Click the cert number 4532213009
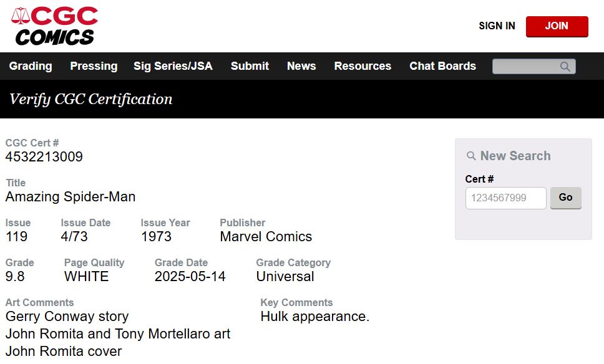The height and width of the screenshot is (364, 604). [44, 157]
